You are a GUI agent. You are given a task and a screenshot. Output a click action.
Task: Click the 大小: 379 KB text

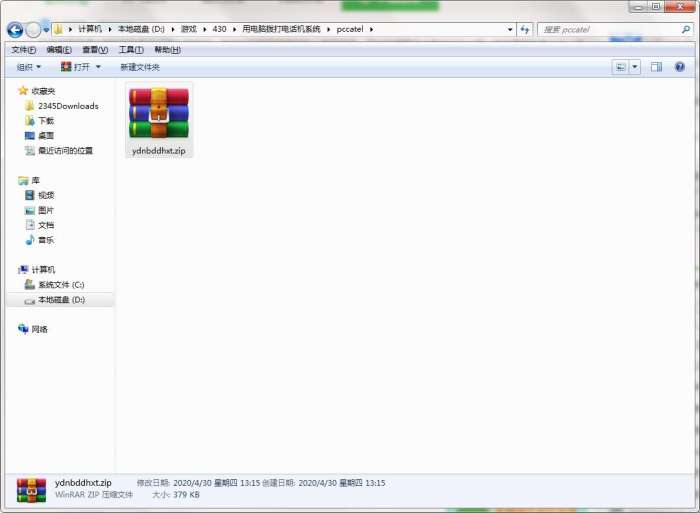pyautogui.click(x=175, y=495)
